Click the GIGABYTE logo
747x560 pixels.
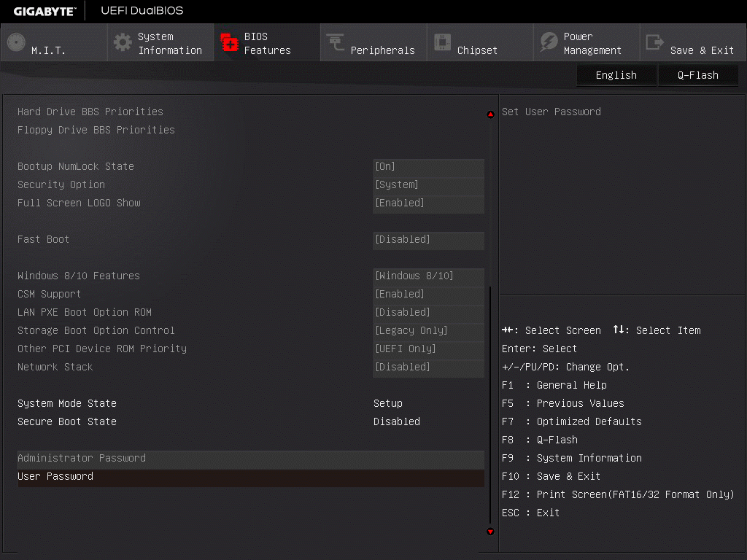(x=44, y=12)
